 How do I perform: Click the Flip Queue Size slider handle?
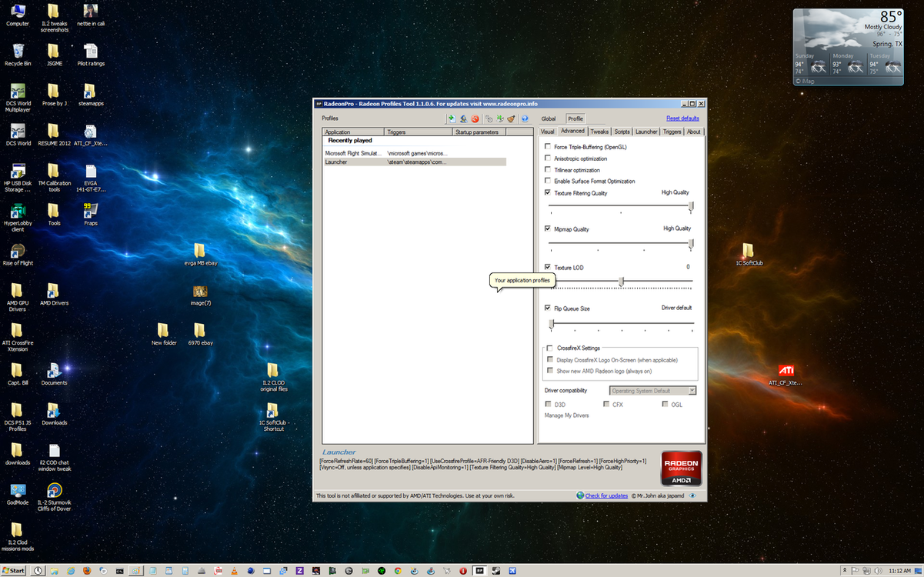pos(551,324)
